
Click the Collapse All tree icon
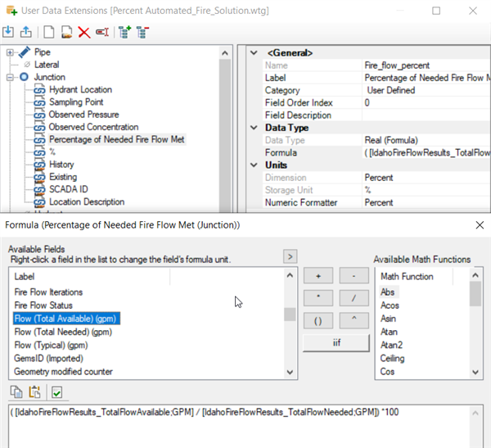pyautogui.click(x=142, y=33)
